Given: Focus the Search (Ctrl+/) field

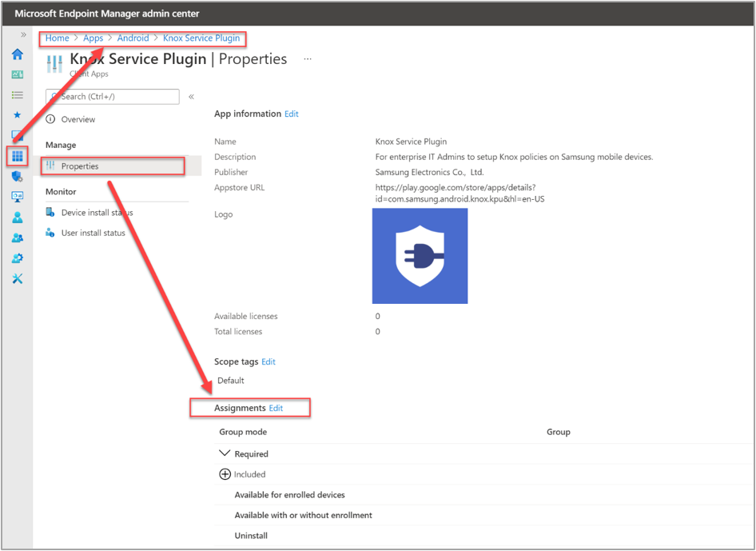Looking at the screenshot, I should (x=113, y=97).
